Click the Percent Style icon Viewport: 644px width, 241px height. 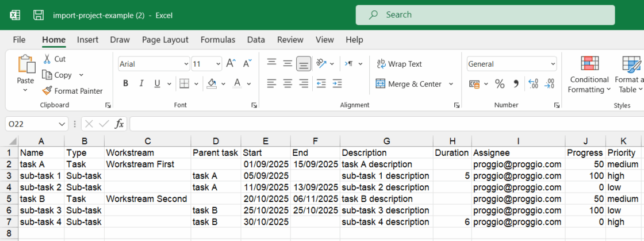[500, 84]
